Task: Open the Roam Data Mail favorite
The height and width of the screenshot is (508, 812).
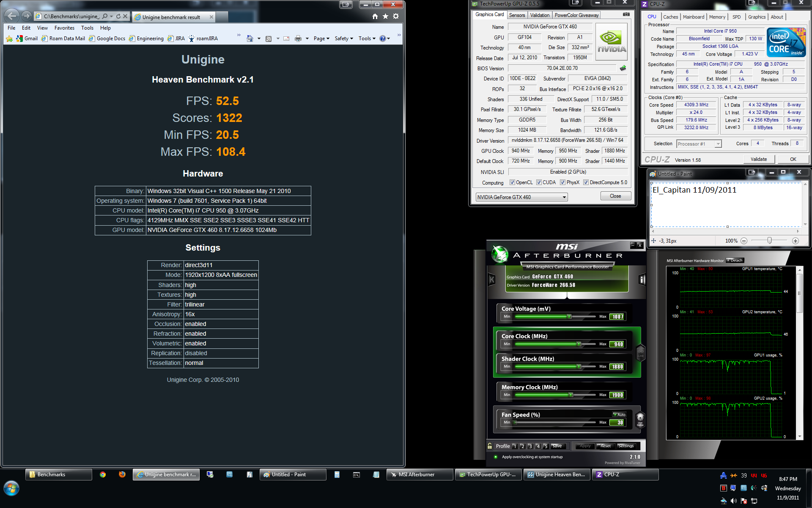Action: pos(63,39)
